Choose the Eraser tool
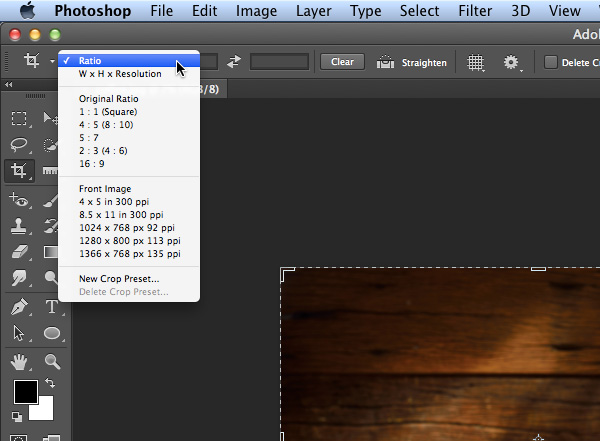 (19, 251)
